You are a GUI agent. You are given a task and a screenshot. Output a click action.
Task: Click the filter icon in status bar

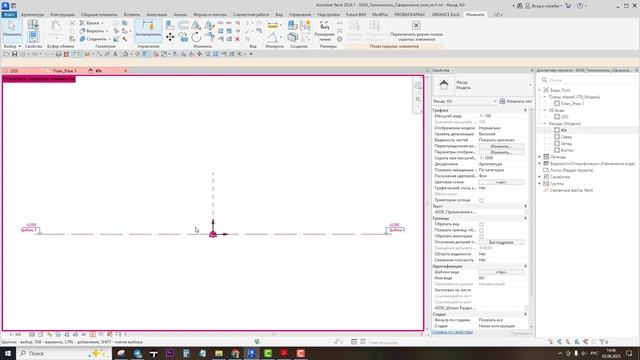(603, 342)
